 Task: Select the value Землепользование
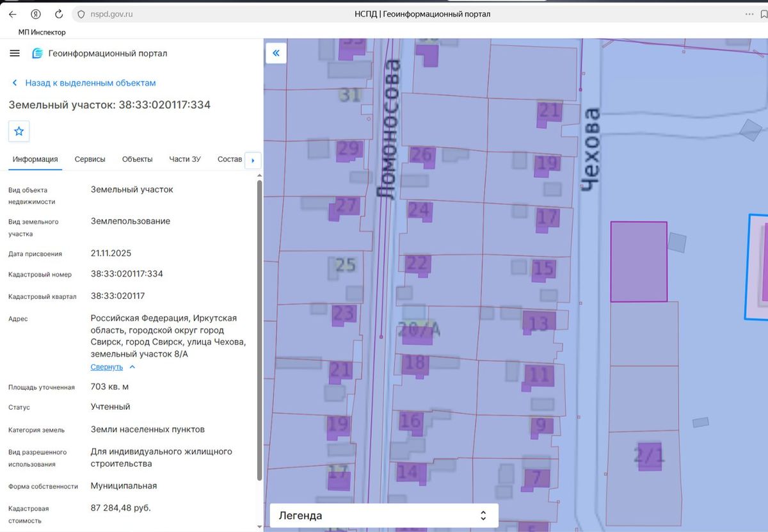131,221
